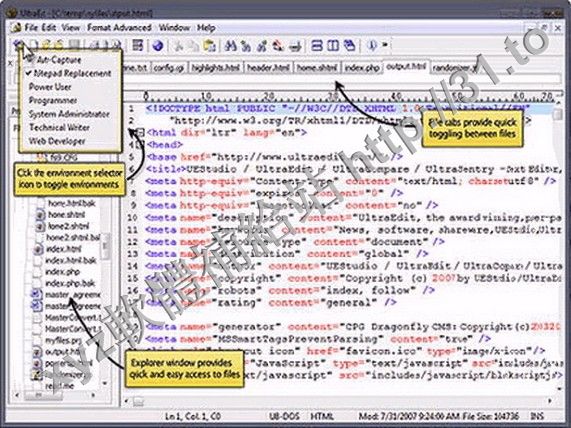
Task: Click editor horizontal scroll right arrow
Action: point(550,401)
